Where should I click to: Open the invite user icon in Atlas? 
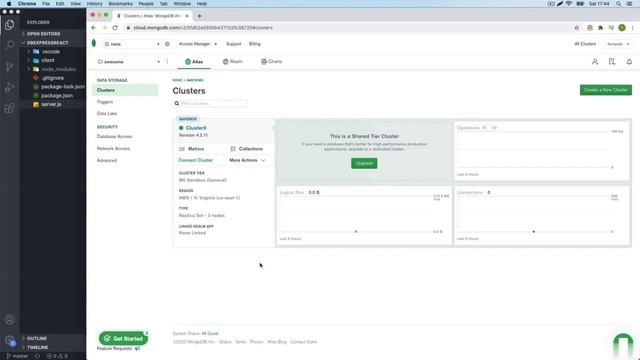[595, 62]
